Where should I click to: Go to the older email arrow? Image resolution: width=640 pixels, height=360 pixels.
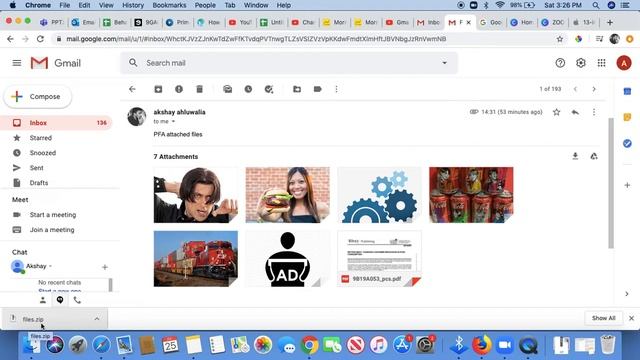click(x=594, y=89)
